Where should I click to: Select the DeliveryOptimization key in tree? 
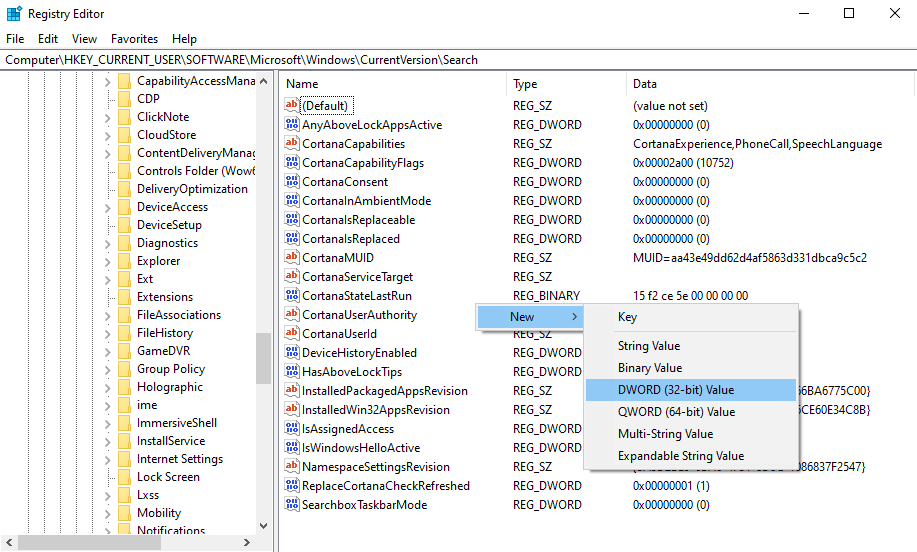192,189
